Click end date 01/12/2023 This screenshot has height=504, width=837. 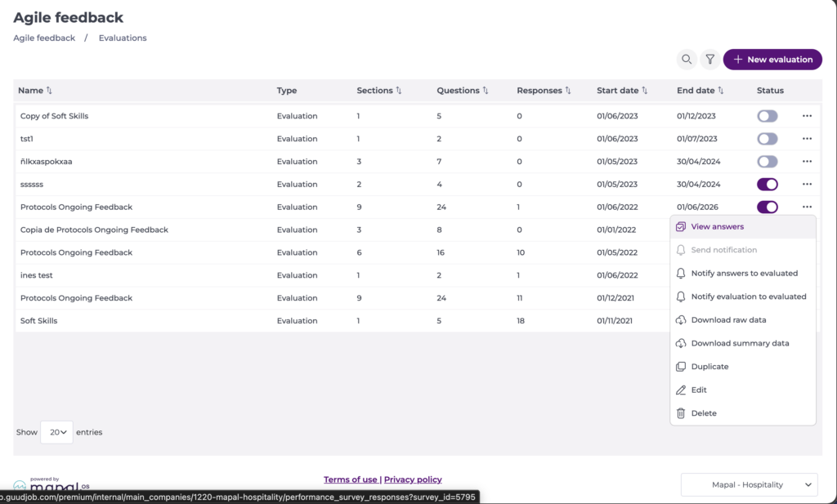pyautogui.click(x=696, y=116)
